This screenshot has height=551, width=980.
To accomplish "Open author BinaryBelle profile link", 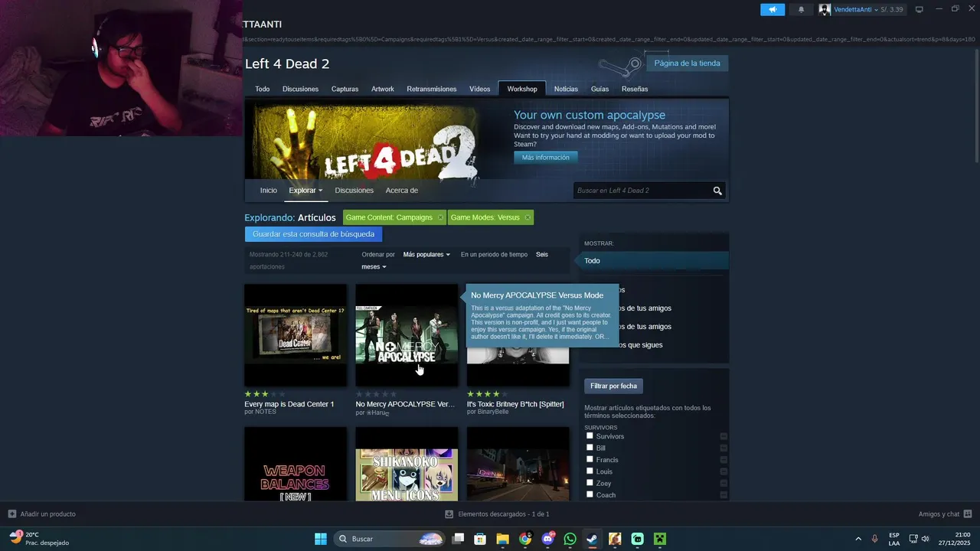I will tap(493, 412).
